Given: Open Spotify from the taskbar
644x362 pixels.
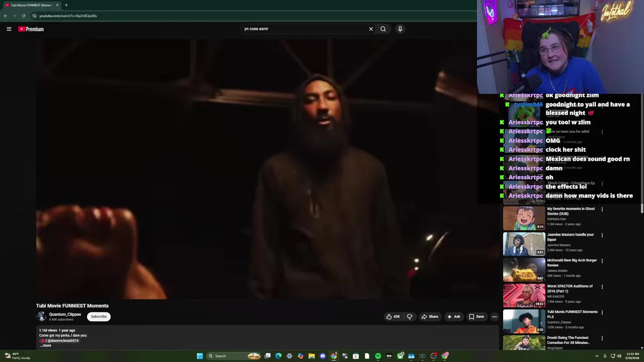Looking at the screenshot, I should click(x=378, y=356).
